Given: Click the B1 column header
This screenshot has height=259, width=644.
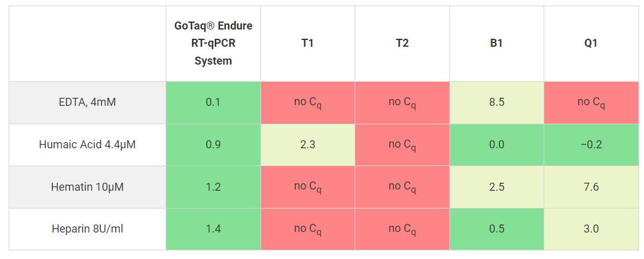Looking at the screenshot, I should pos(496,43).
